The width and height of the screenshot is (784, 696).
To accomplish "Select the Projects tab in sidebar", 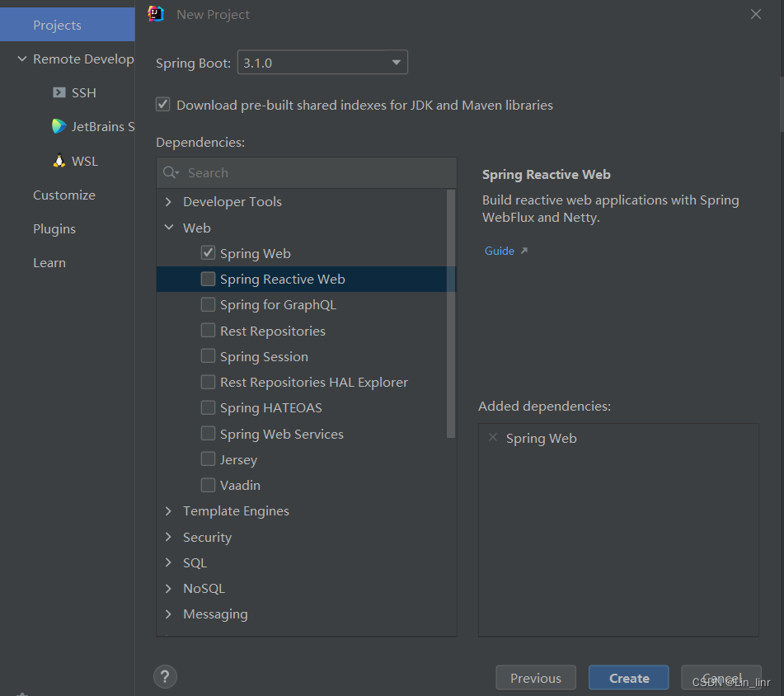I will (68, 25).
